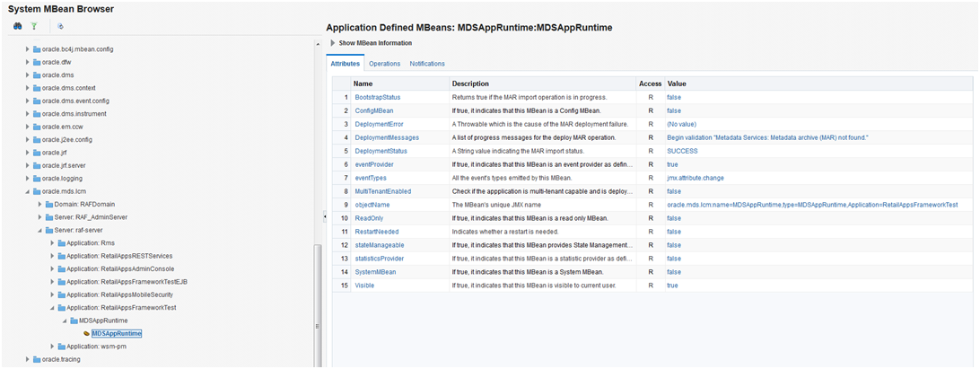
Task: Collapse the tree pane splitter arrow
Action: (x=324, y=215)
